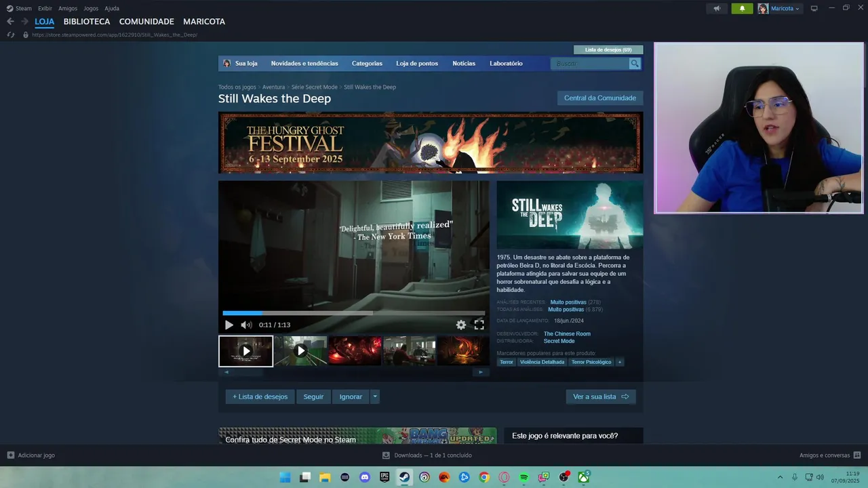Select the LOJA tab
Viewport: 868px width, 488px height.
pos(45,22)
